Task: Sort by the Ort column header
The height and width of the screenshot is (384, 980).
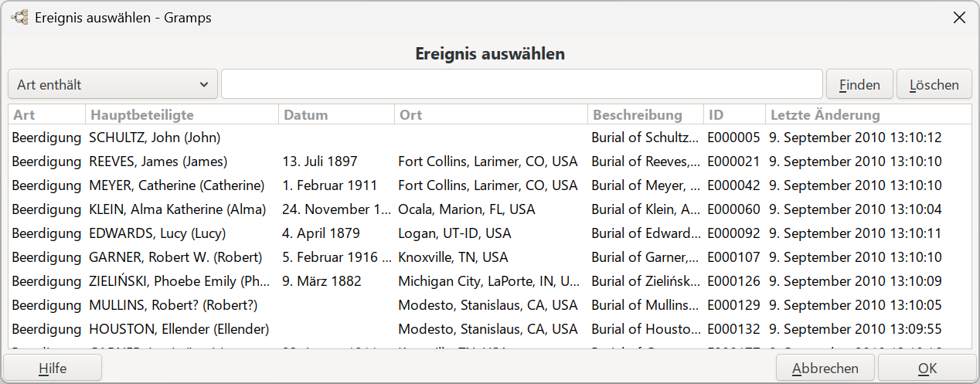Action: tap(492, 114)
